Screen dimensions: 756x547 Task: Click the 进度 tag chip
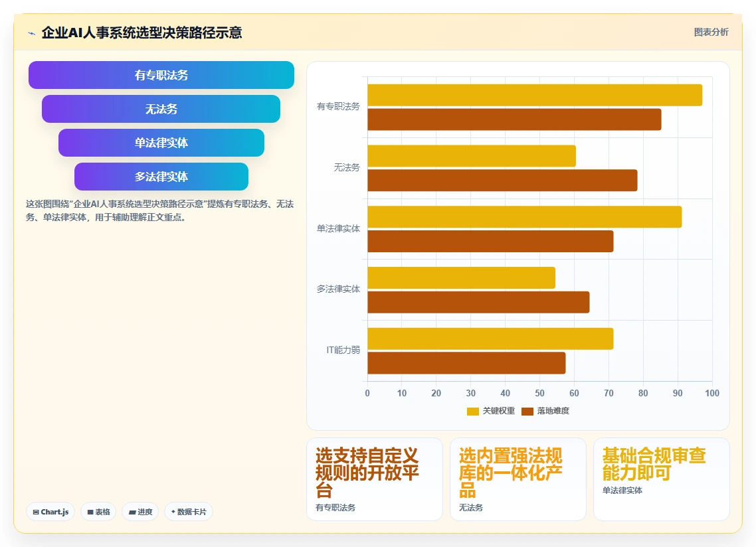click(140, 512)
